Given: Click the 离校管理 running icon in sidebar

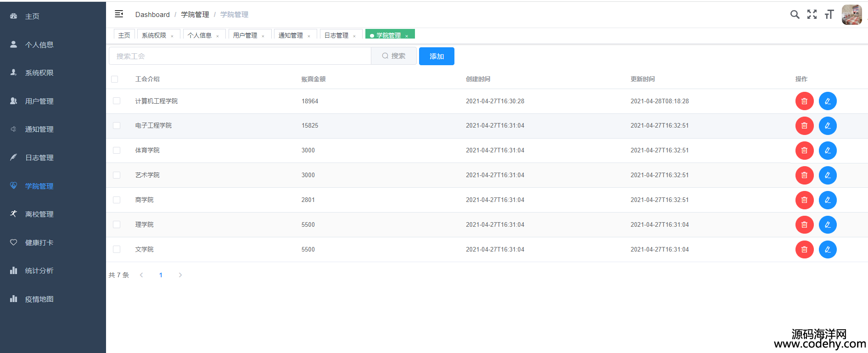Looking at the screenshot, I should coord(14,214).
